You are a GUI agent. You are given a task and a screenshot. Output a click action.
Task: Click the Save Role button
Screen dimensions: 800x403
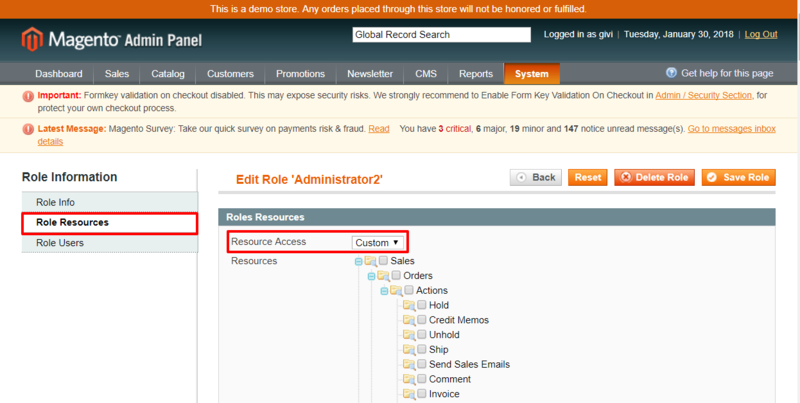739,178
